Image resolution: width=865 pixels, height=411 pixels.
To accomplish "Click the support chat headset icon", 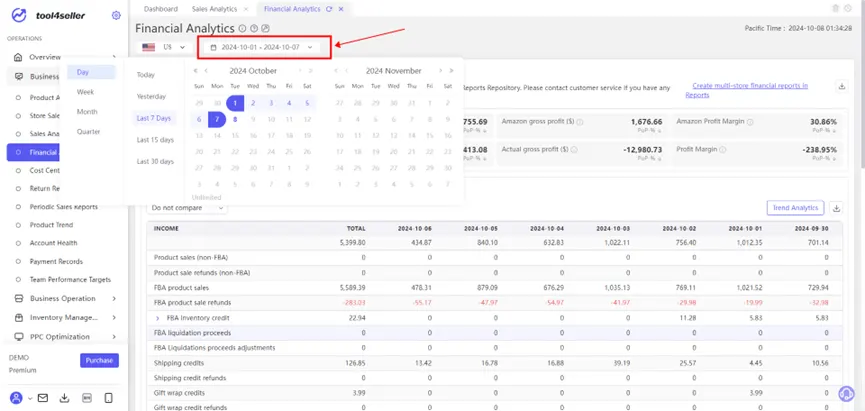I will point(846,393).
